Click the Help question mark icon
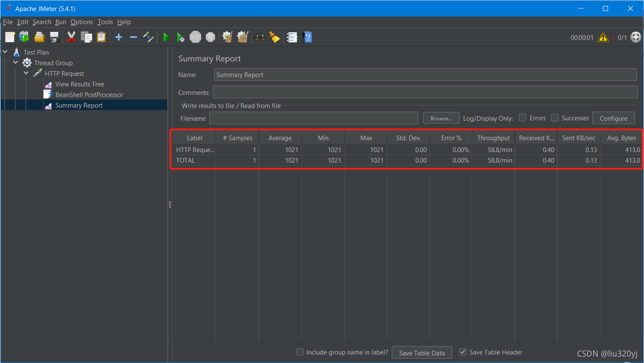 308,37
